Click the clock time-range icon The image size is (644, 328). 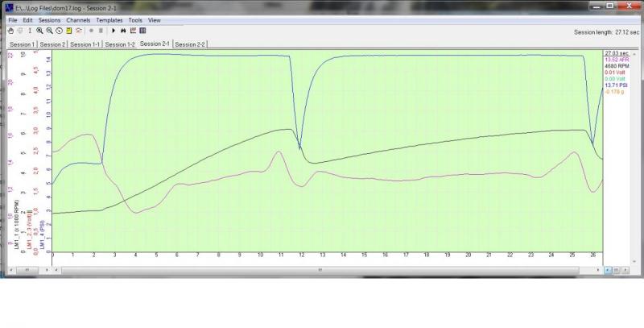(59, 31)
